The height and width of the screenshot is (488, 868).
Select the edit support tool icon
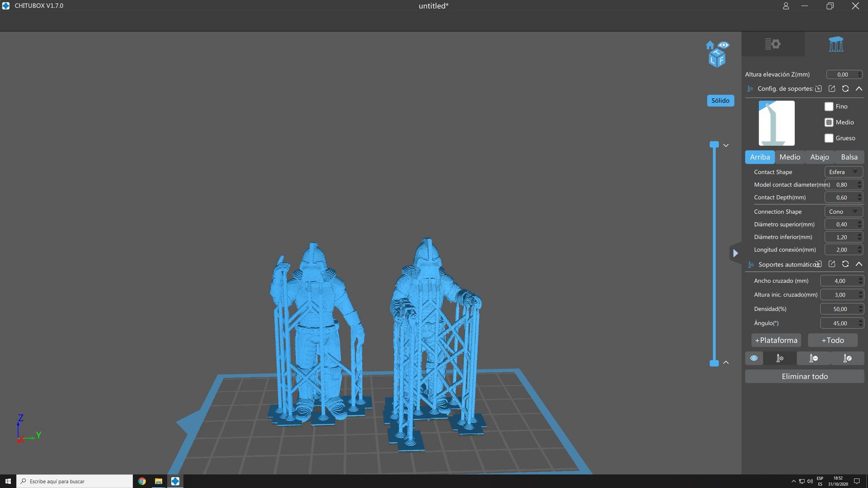point(847,358)
